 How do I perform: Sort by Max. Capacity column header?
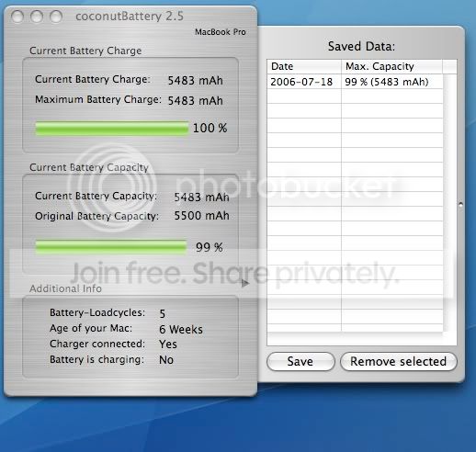click(392, 66)
